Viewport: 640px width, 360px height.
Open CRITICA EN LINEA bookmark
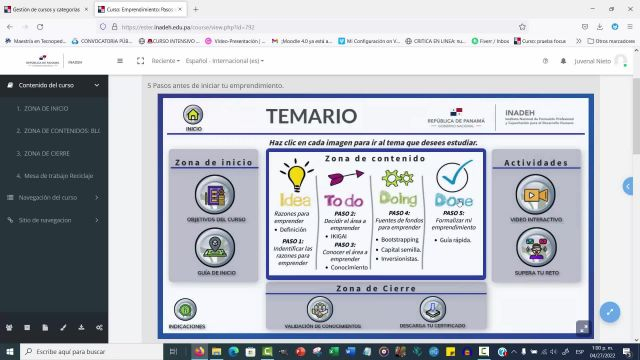pos(436,41)
